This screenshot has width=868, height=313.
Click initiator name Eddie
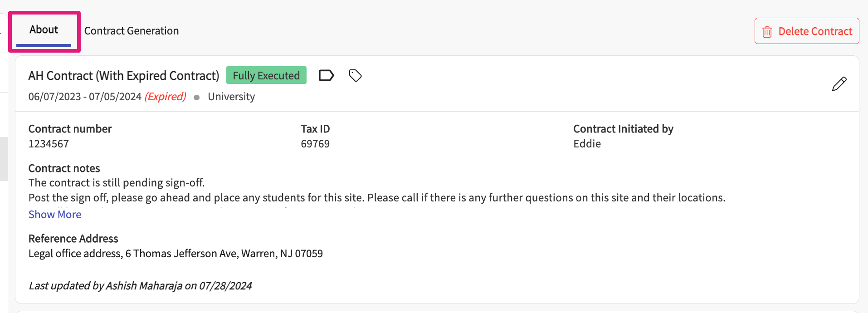tap(587, 144)
